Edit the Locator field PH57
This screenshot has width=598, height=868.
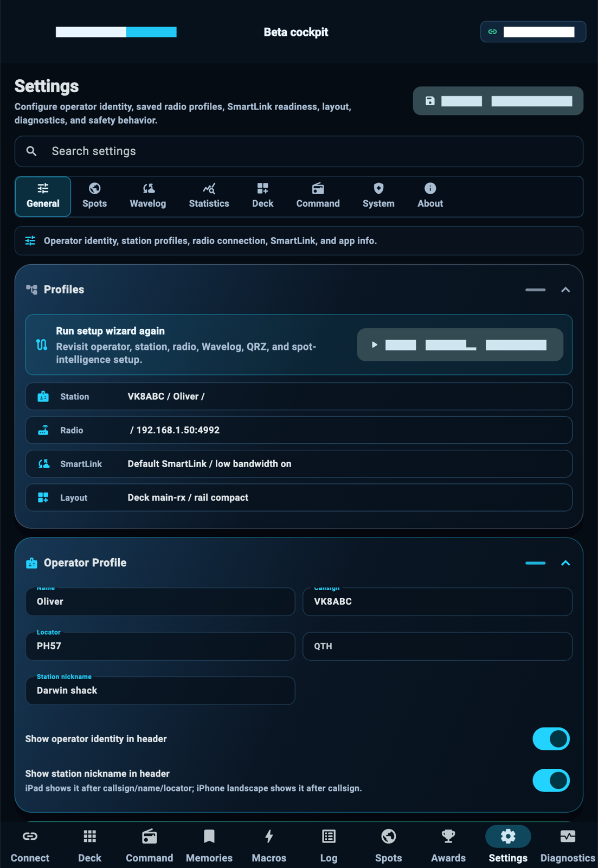(160, 646)
